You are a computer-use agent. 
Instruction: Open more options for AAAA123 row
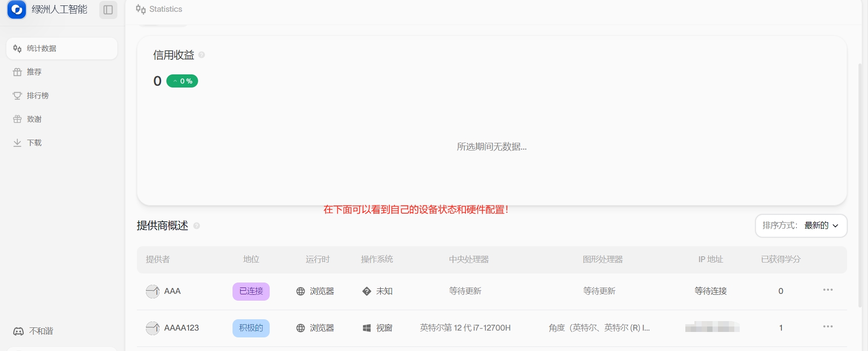[828, 327]
